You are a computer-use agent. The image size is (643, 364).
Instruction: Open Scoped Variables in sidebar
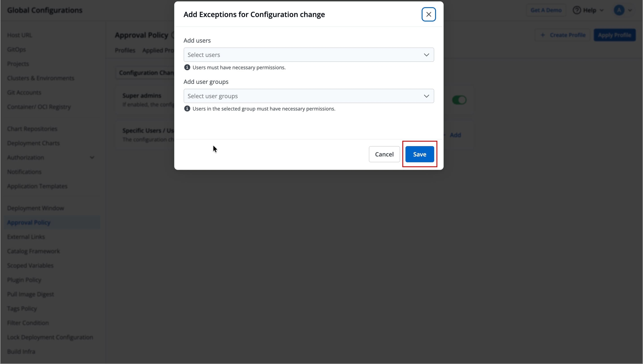[30, 266]
